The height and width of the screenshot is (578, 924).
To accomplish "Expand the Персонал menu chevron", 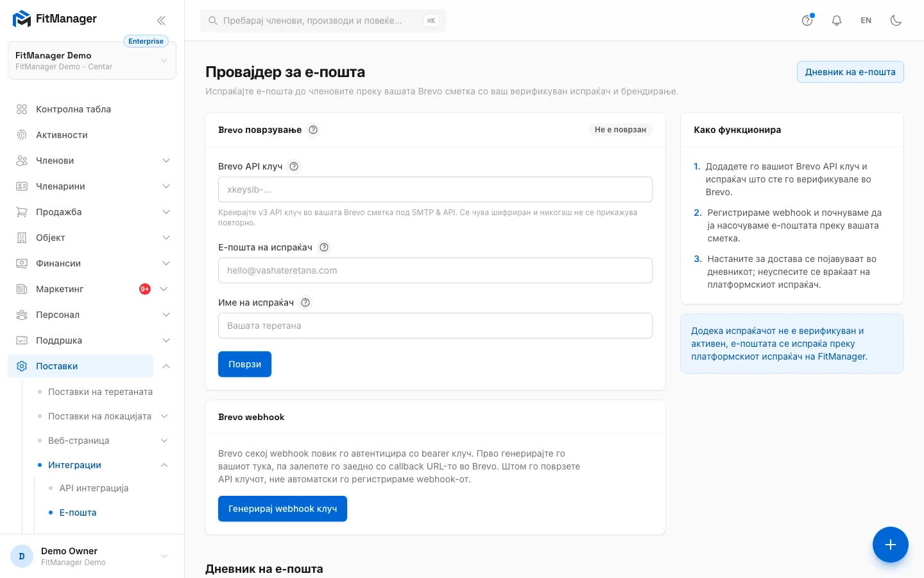I will click(166, 315).
